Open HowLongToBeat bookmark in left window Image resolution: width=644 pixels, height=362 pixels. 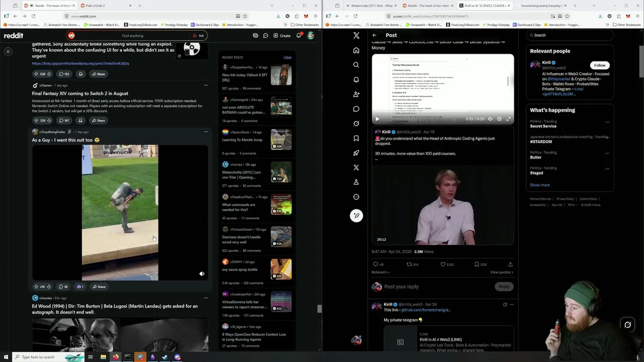pyautogui.click(x=140, y=25)
